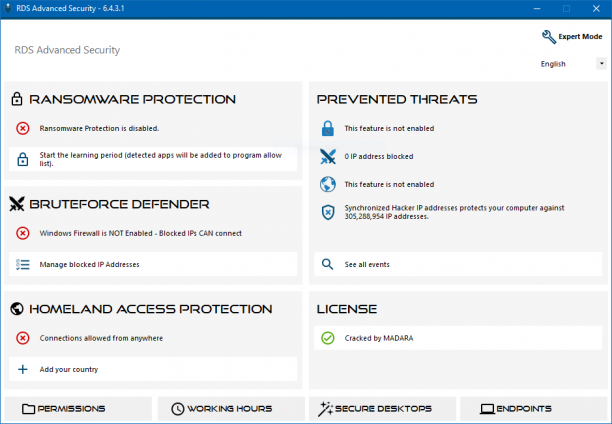Open the Endpoints tab
The width and height of the screenshot is (612, 424).
click(x=534, y=409)
